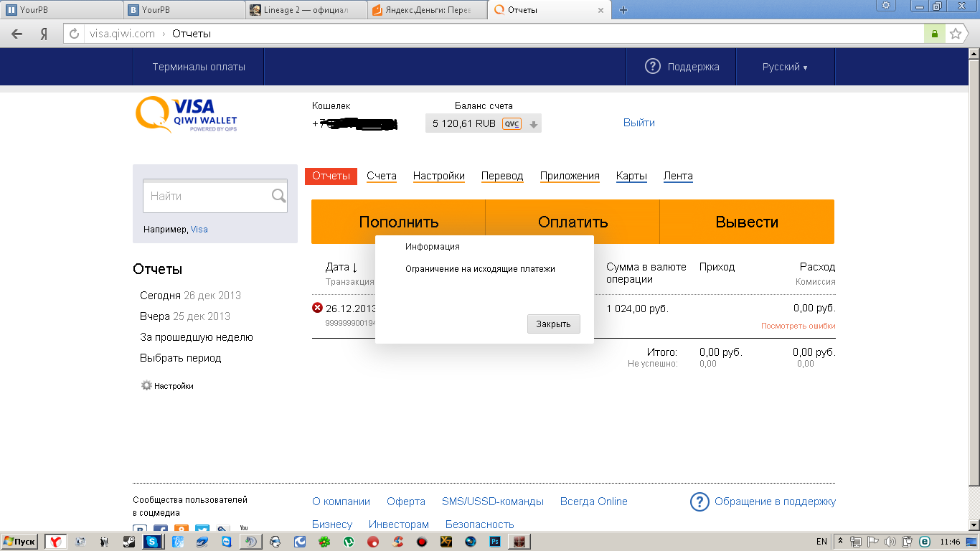Open the Настройки tab in the wallet menu

[439, 176]
